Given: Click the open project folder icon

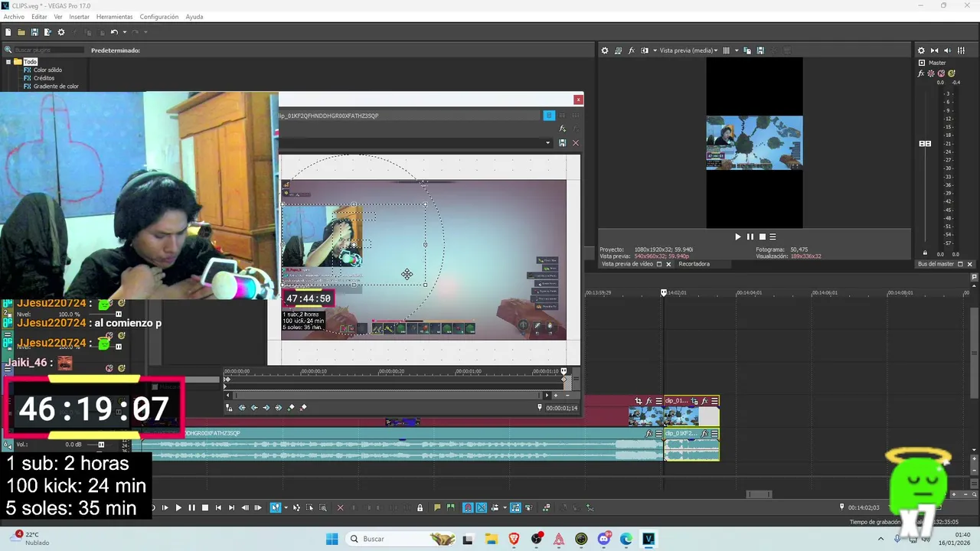Looking at the screenshot, I should 21,32.
